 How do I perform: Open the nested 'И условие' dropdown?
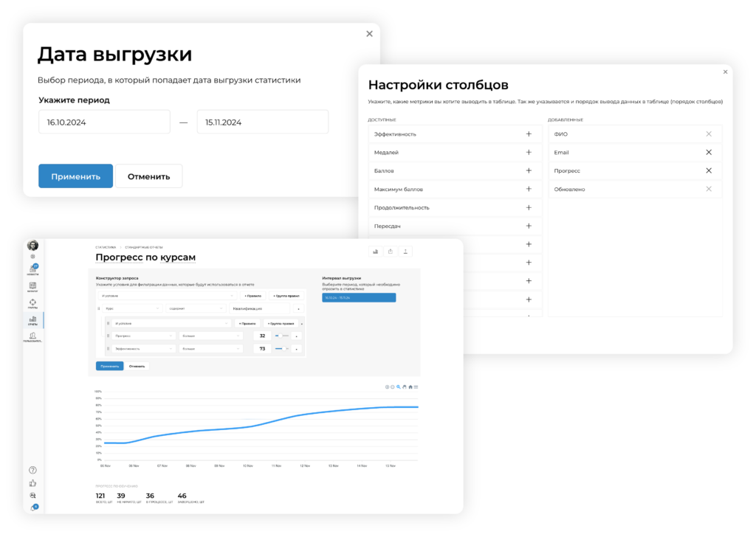pos(171,324)
